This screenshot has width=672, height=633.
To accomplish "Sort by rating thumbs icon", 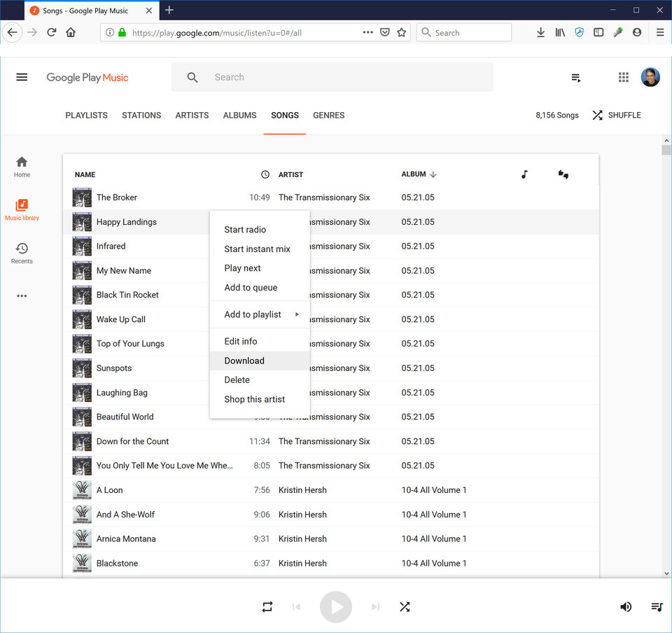I will [563, 174].
